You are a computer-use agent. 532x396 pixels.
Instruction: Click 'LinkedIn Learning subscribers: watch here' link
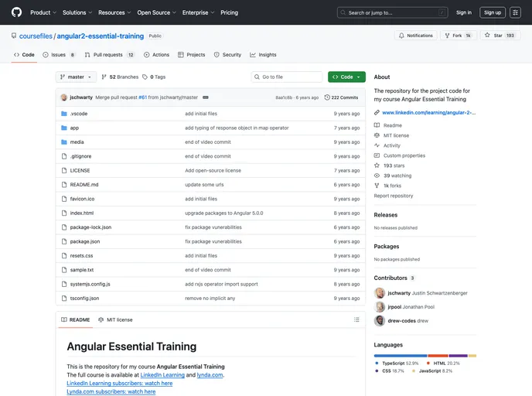click(119, 383)
